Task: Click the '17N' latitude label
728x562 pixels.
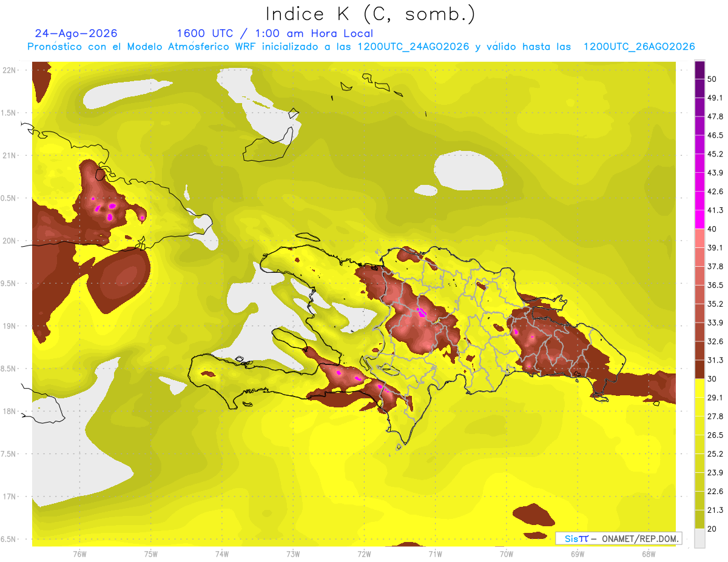Action: pyautogui.click(x=9, y=497)
